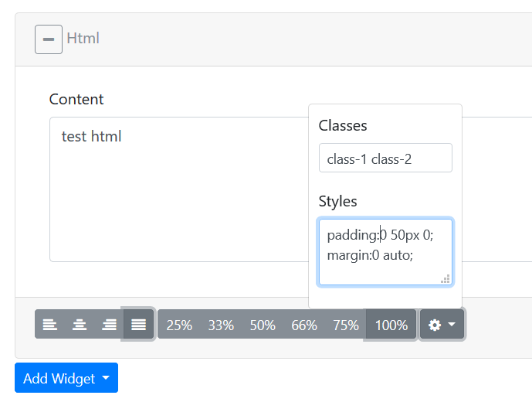Click the Content label

tap(76, 99)
